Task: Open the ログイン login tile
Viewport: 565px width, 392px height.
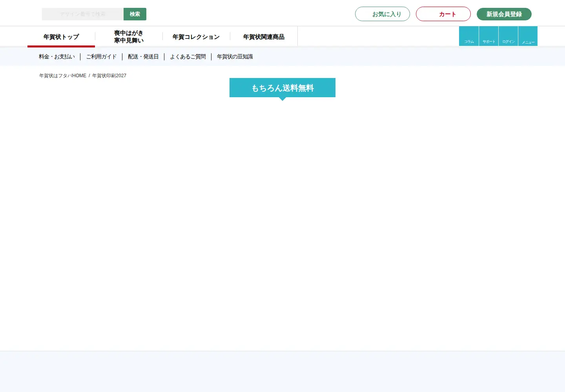Action: coord(508,36)
